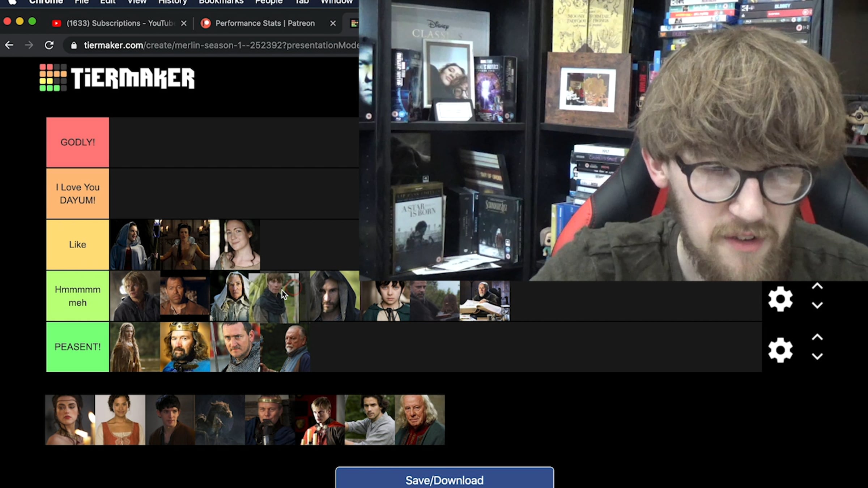
Task: Select the woman in orange dress thumbnail
Action: (120, 420)
